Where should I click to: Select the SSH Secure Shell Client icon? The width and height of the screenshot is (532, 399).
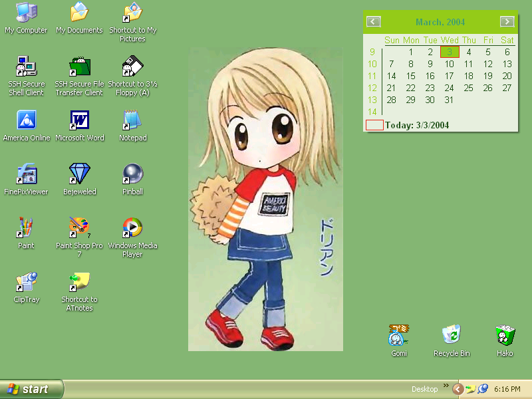click(27, 66)
